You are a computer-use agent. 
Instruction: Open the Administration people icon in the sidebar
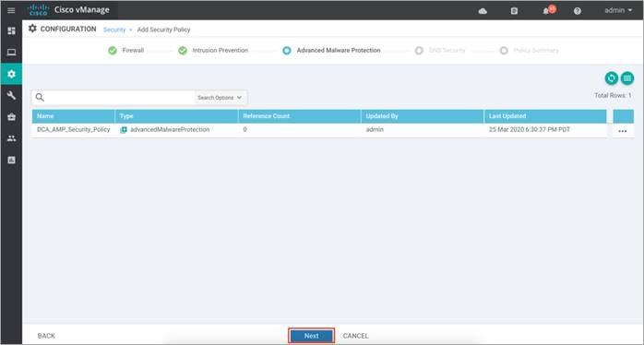11,138
